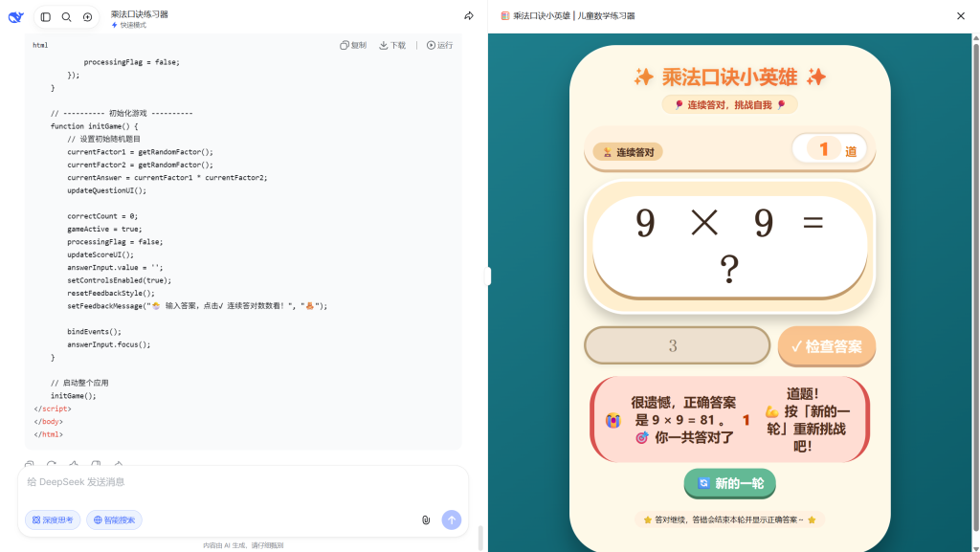Click the answer input showing 3
Screen dimensions: 980x552
pos(677,345)
